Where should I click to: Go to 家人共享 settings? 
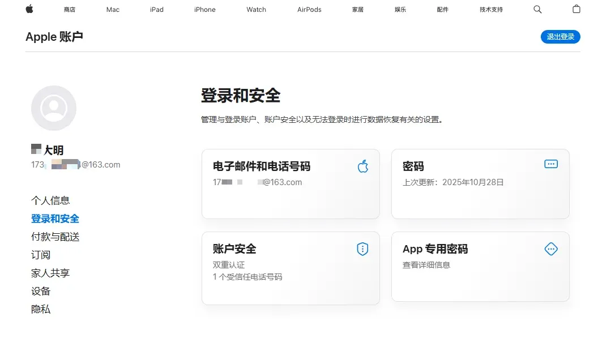tap(49, 273)
